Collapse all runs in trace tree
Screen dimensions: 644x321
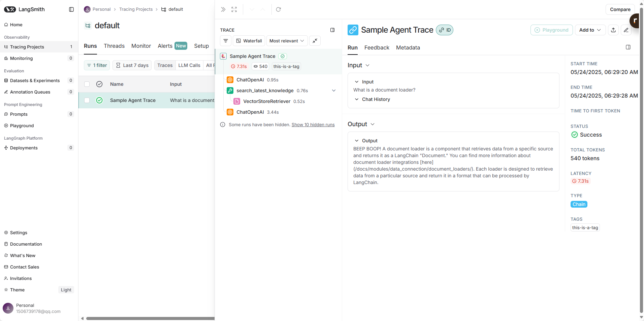[315, 41]
